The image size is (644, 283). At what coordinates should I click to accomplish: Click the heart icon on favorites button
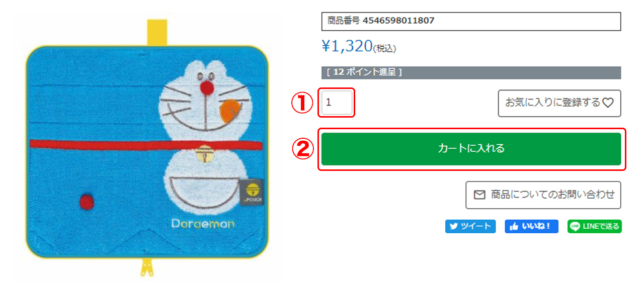pyautogui.click(x=608, y=103)
